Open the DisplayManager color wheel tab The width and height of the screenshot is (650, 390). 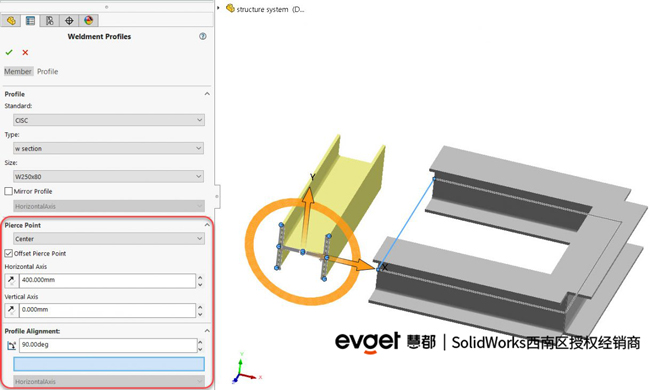point(88,20)
